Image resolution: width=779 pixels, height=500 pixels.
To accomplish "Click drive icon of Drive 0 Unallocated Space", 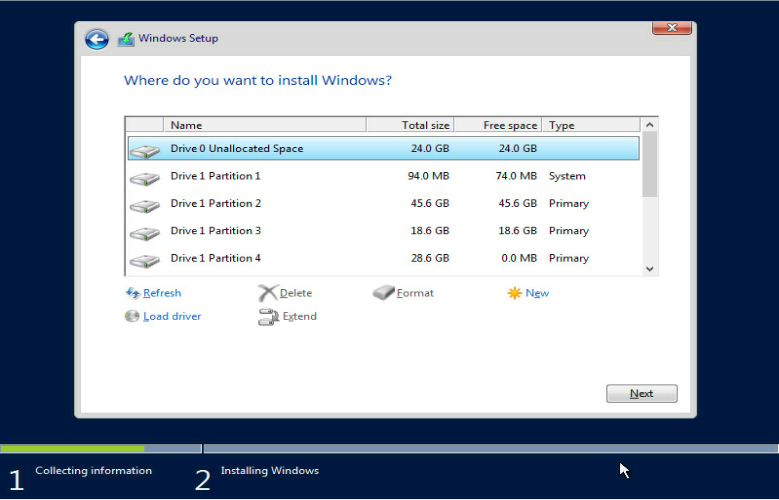I will point(145,151).
